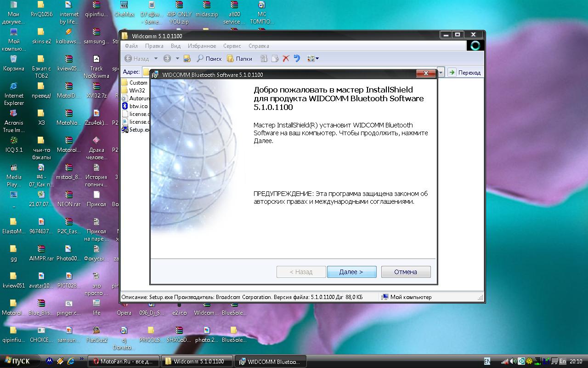Open the Файл menu in Explorer

131,46
